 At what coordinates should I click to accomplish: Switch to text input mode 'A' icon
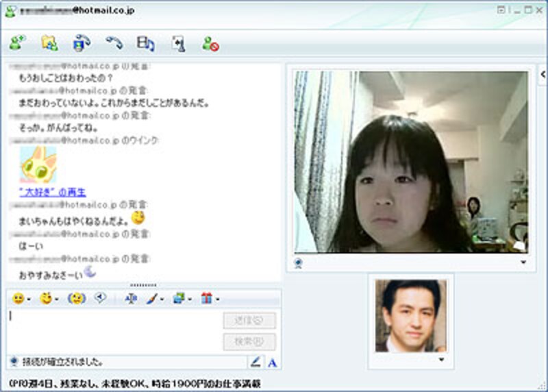[x=272, y=362]
